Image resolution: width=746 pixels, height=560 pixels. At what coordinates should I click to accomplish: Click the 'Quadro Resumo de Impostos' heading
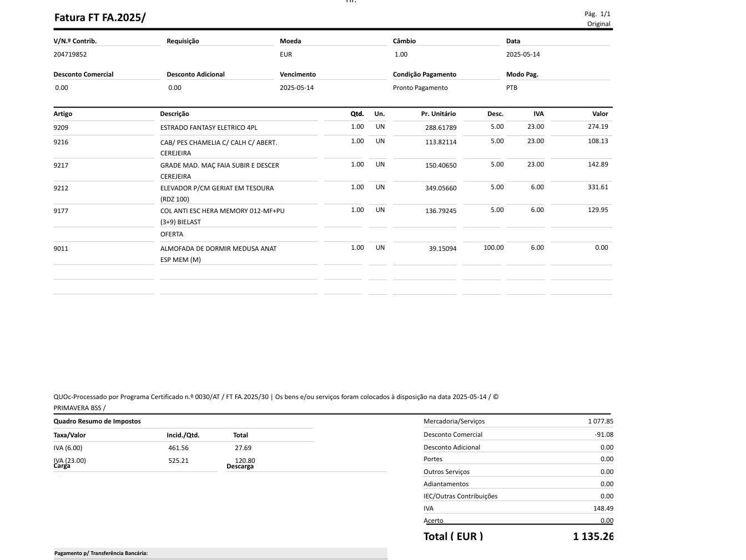click(97, 421)
